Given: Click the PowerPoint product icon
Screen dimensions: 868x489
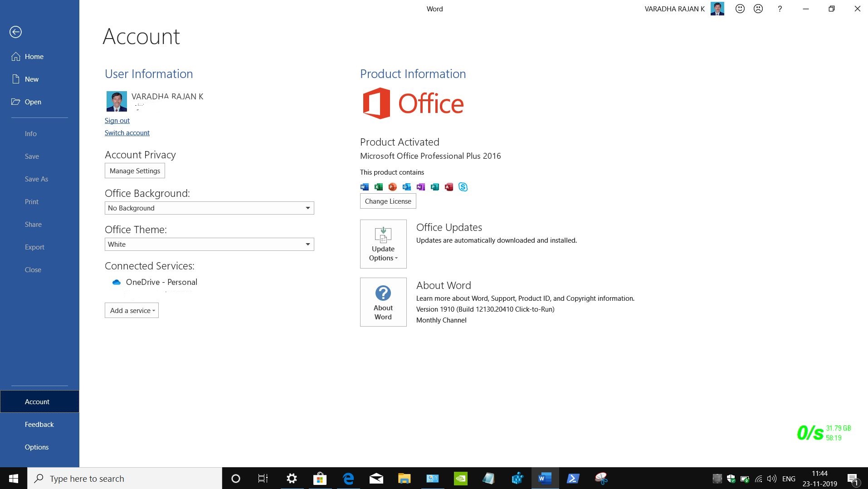Looking at the screenshot, I should pyautogui.click(x=393, y=187).
